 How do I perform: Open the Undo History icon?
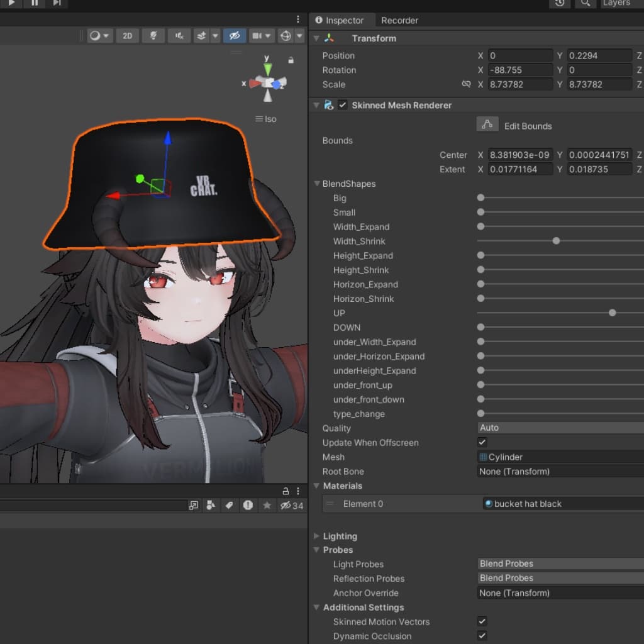pyautogui.click(x=560, y=3)
